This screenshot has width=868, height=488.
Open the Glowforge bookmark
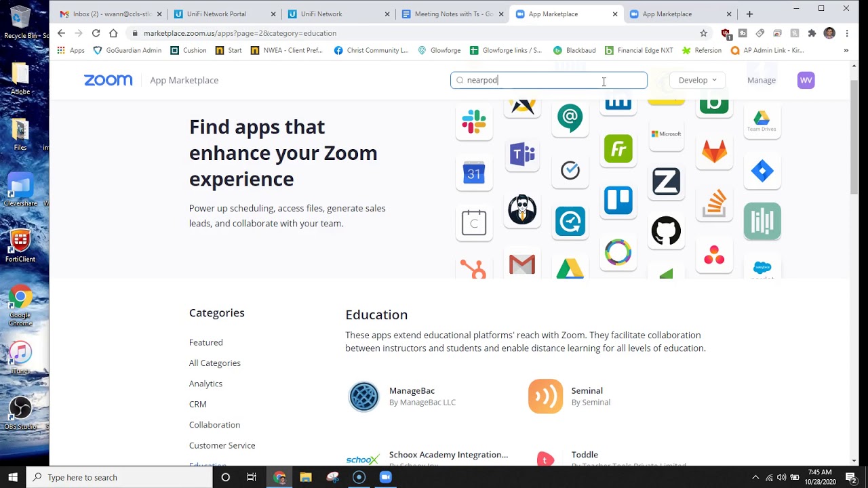pyautogui.click(x=439, y=50)
